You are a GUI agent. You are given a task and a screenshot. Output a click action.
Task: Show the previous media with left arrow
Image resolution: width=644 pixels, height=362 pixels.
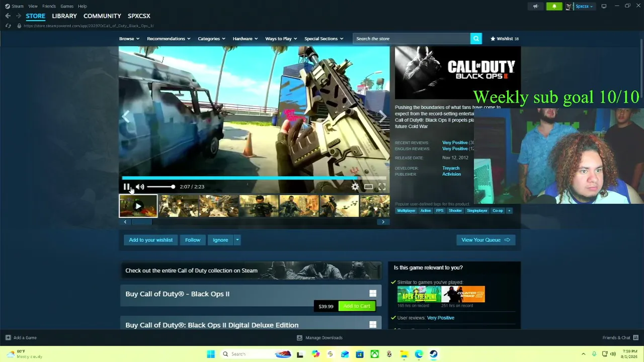click(126, 117)
